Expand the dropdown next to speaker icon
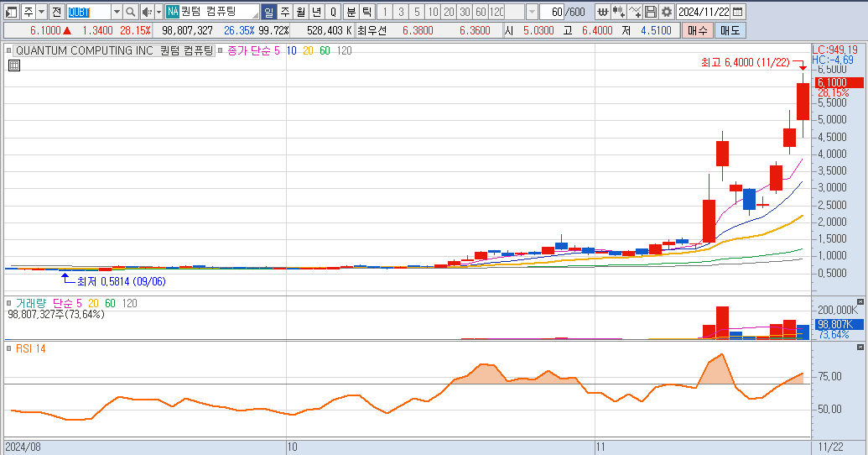 [159, 12]
